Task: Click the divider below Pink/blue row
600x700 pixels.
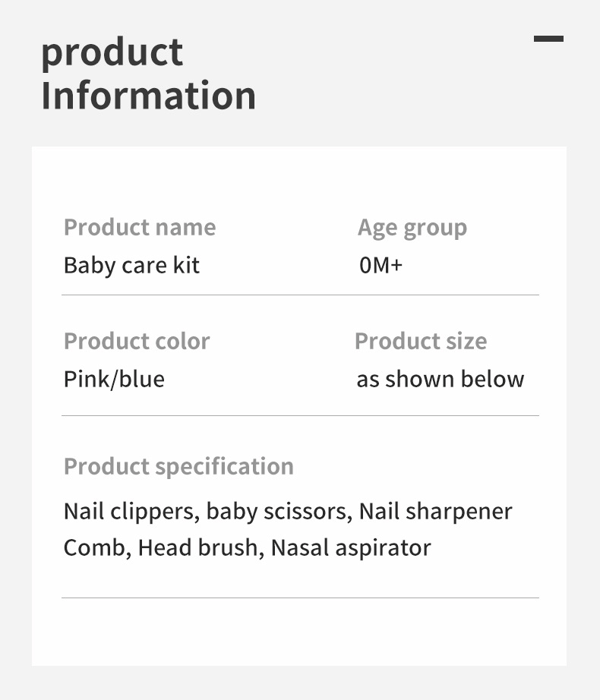Action: 300,415
